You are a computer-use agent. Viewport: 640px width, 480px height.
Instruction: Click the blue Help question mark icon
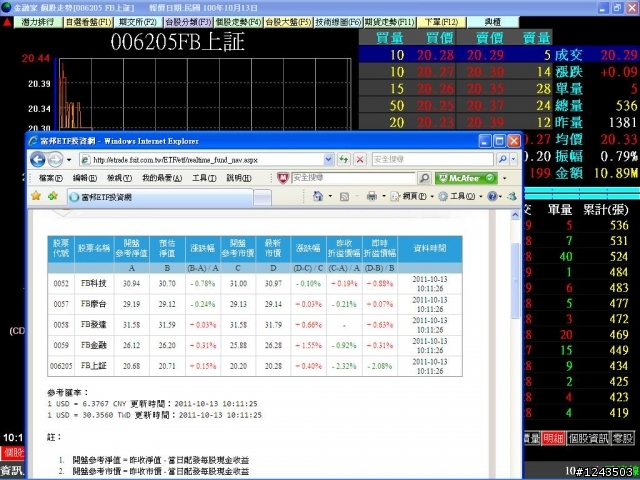click(x=492, y=197)
